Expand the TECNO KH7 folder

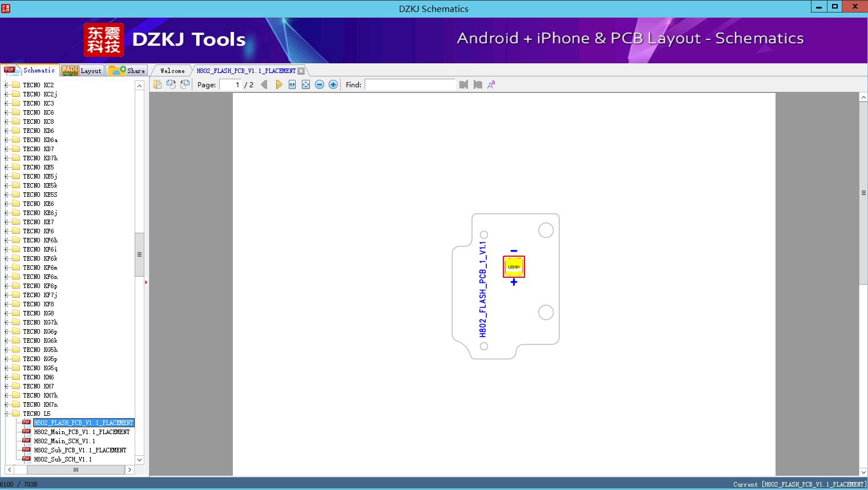click(x=6, y=386)
